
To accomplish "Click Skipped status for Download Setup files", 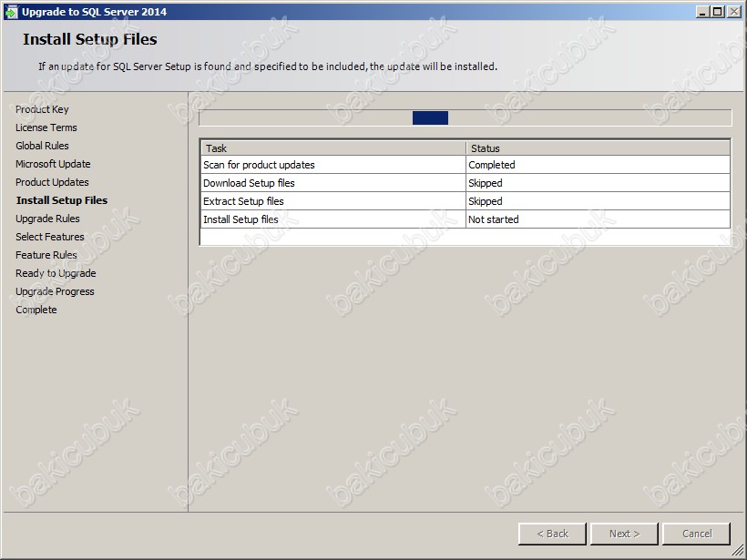I will [x=598, y=183].
